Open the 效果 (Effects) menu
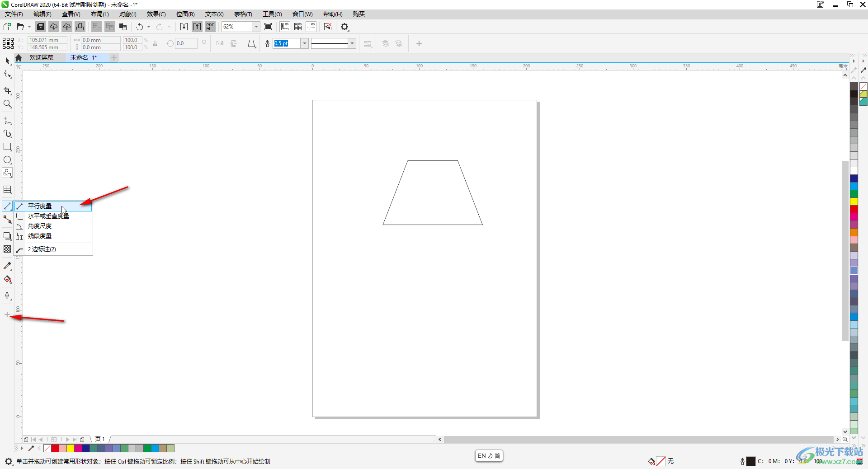This screenshot has height=469, width=868. pos(156,14)
